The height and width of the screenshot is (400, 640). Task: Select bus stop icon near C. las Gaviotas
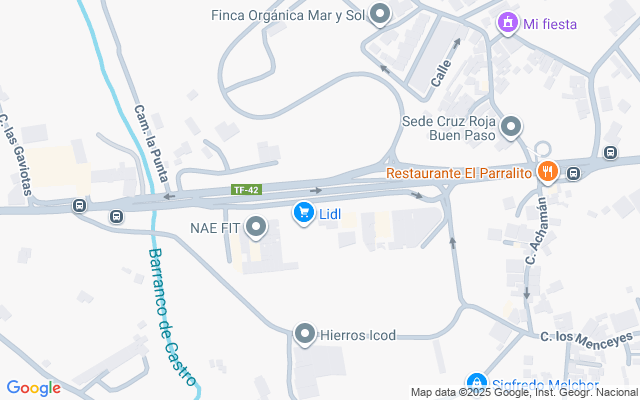point(79,205)
